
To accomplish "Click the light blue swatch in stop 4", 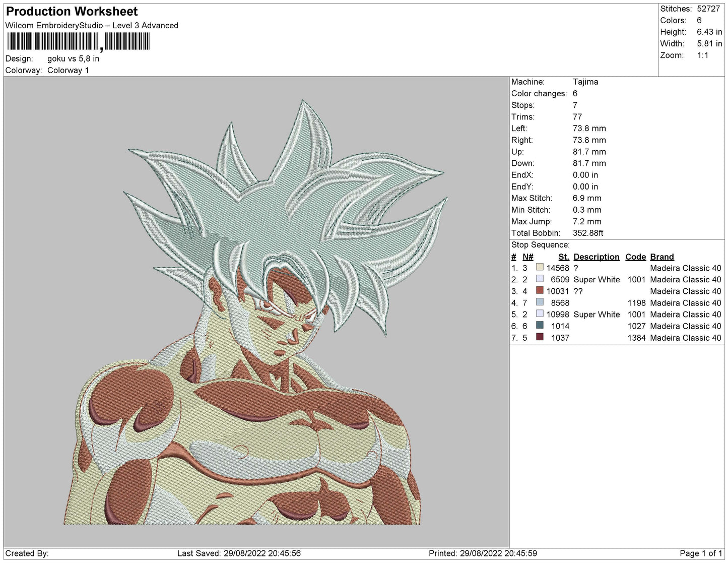I will 540,302.
